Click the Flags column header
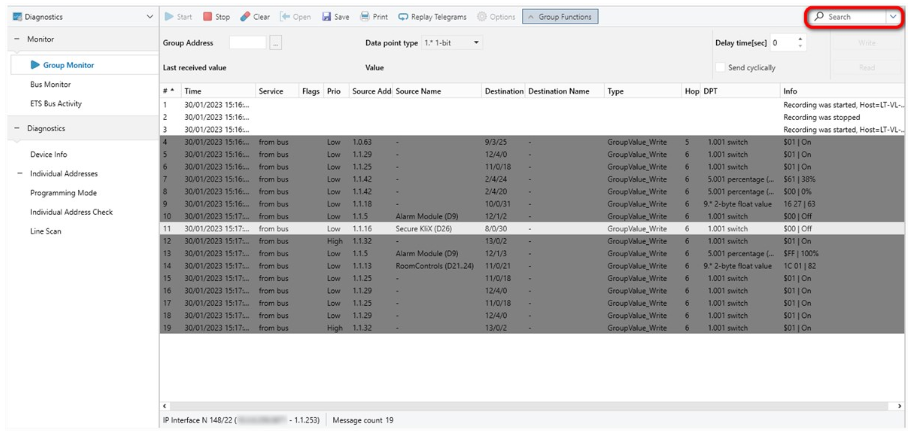This screenshot has height=441, width=920. (311, 91)
